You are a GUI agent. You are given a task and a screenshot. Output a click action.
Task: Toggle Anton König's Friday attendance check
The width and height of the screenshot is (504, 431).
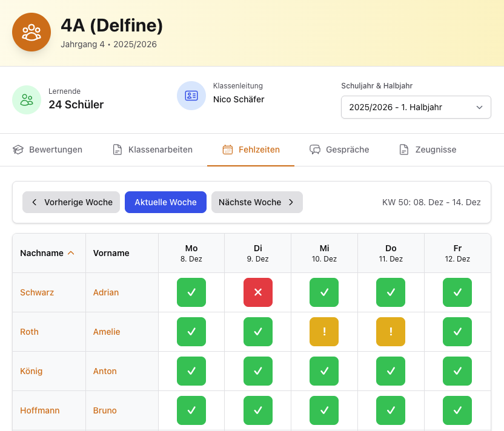coord(457,371)
